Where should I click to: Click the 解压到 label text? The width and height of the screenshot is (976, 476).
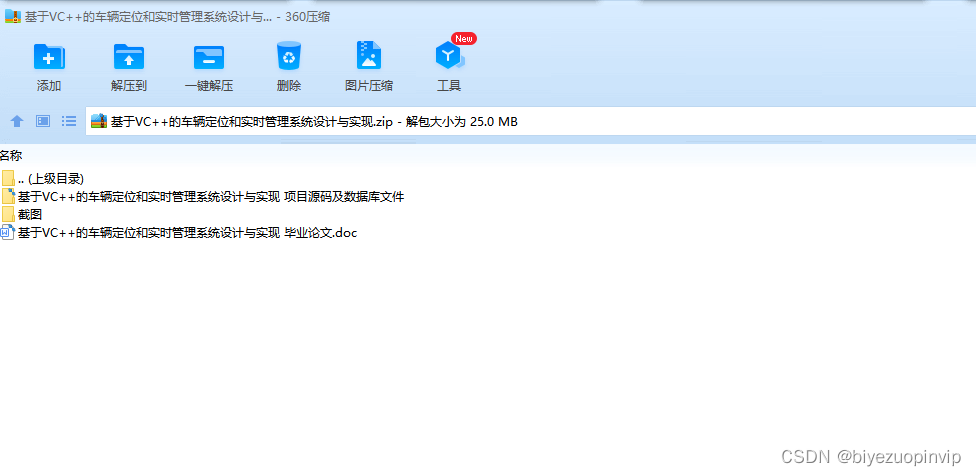coord(129,86)
